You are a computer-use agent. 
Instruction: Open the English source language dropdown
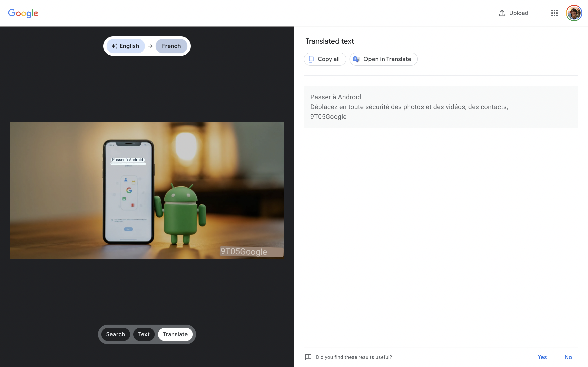point(129,46)
